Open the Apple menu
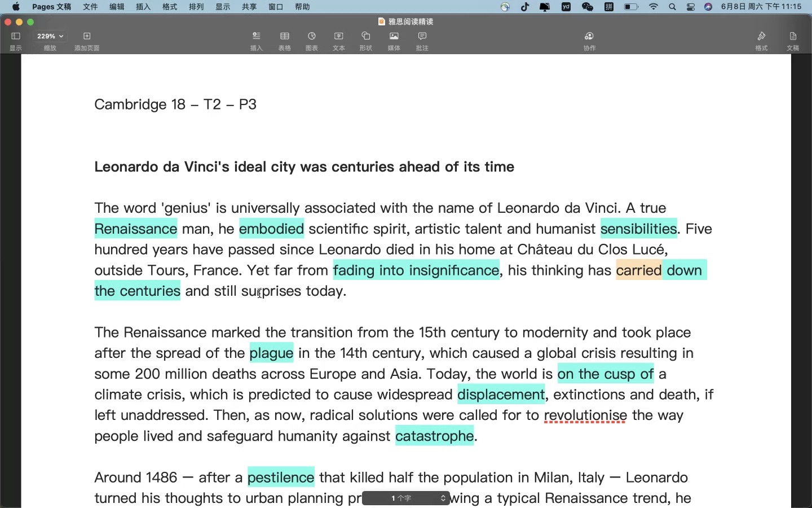The width and height of the screenshot is (812, 508). [x=16, y=7]
